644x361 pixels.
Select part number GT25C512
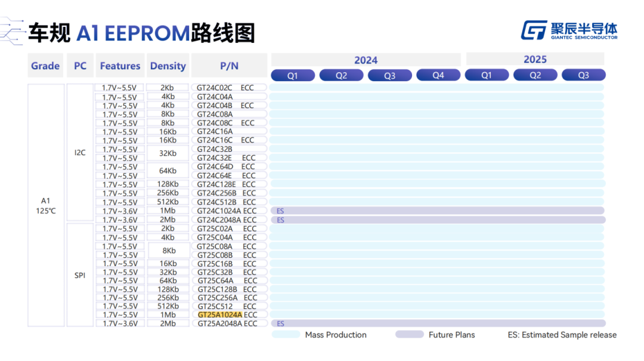[x=215, y=306]
